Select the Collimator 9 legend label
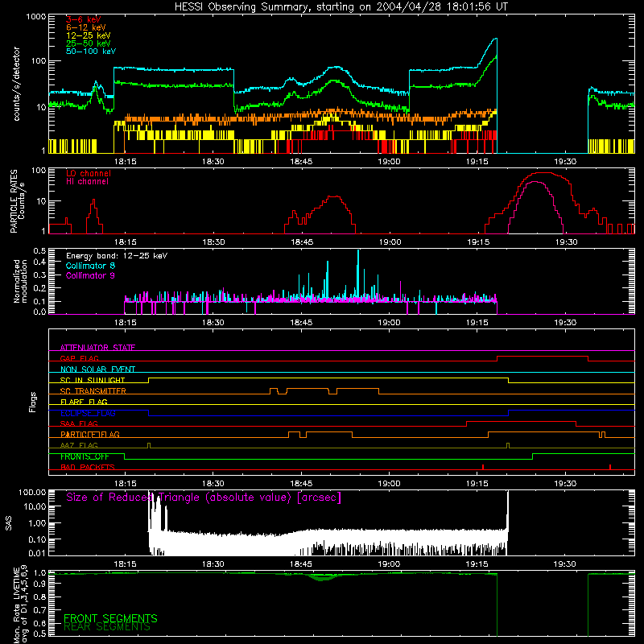 coord(90,275)
